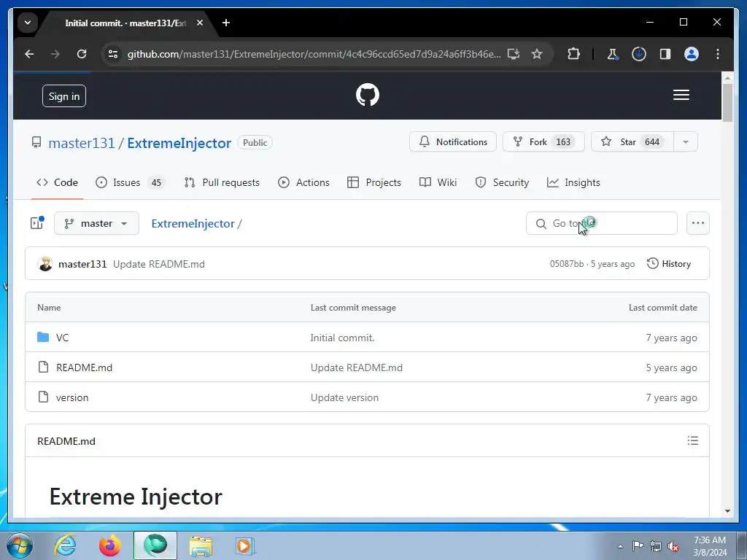Launch Firefox from taskbar
Viewport: 747px width, 560px height.
[x=109, y=545]
